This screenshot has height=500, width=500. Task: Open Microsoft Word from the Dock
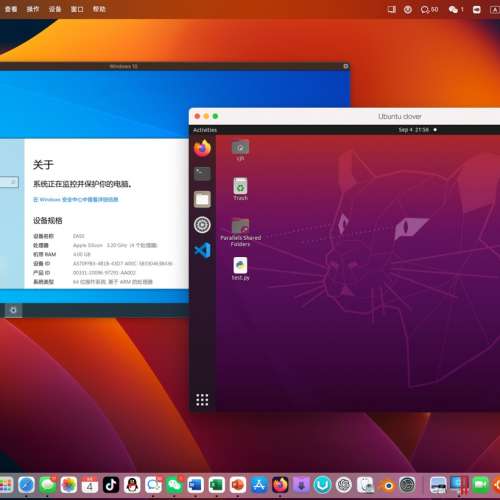tap(195, 485)
